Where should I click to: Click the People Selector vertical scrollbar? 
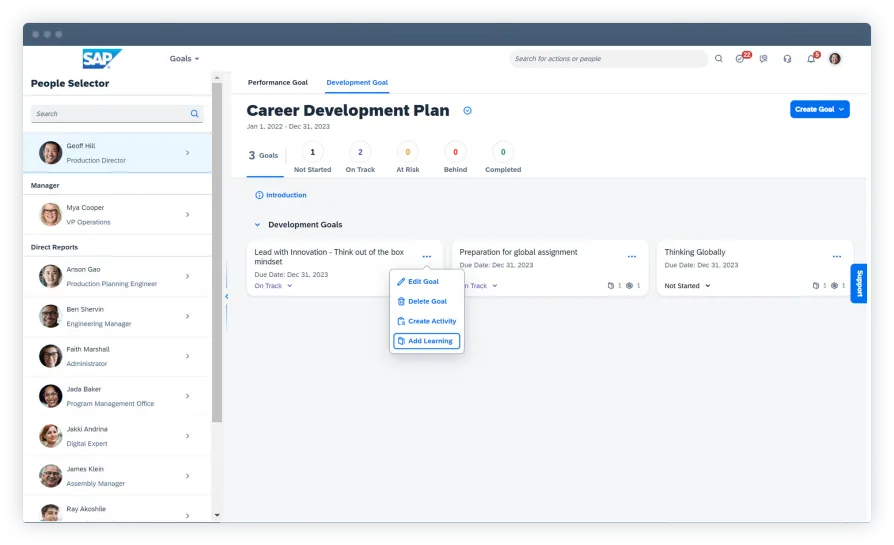(217, 250)
